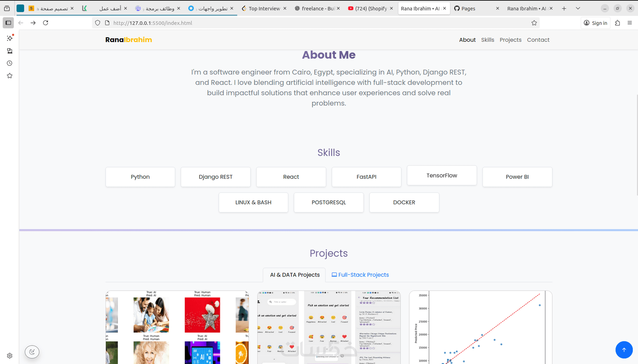Open History in the sidebar
Viewport: 638px width, 364px height.
click(10, 63)
